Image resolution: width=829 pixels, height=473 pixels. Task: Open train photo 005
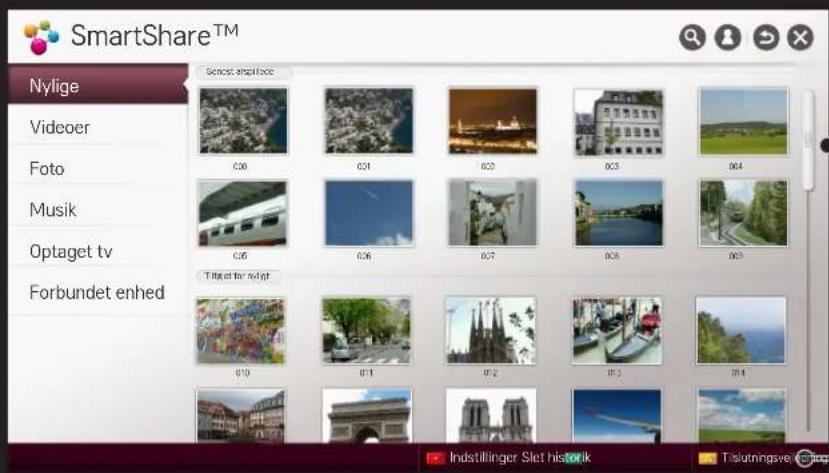click(x=242, y=213)
